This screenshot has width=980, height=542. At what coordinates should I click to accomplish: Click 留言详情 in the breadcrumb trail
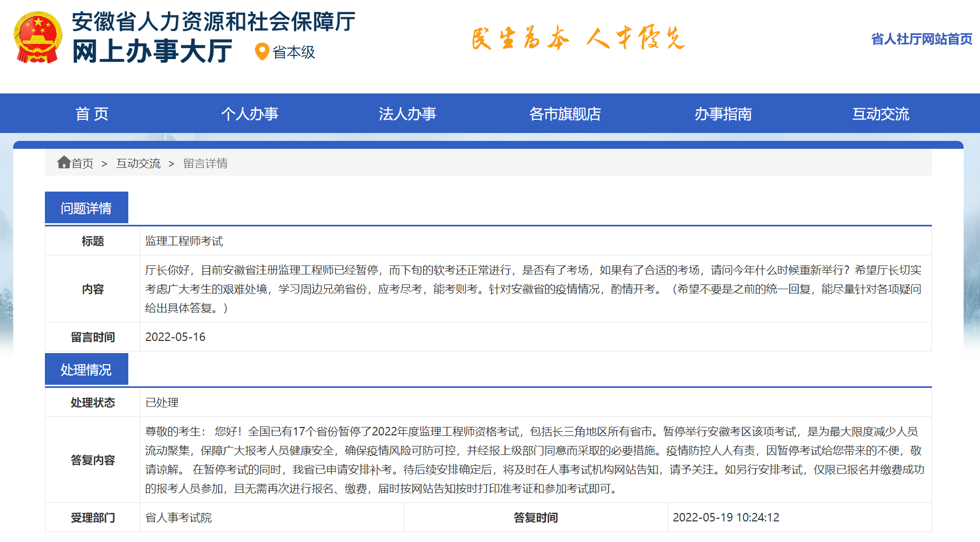click(x=206, y=163)
